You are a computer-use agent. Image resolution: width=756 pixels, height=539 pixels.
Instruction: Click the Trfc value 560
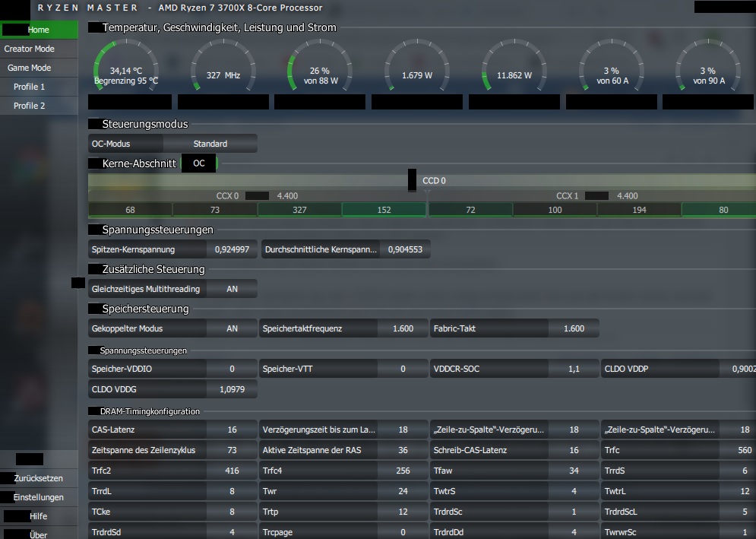739,450
